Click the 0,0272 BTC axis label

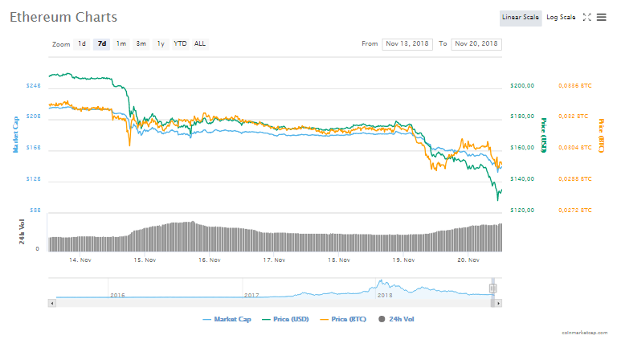point(575,211)
